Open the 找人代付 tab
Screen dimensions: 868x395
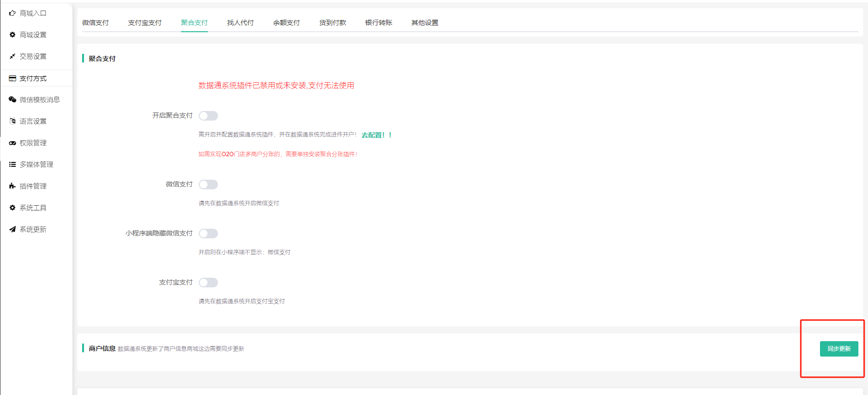(240, 23)
